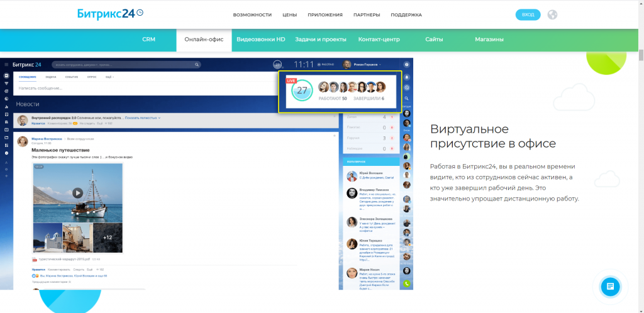This screenshot has width=644, height=313.
Task: Expand the Показать полностью link
Action: pyautogui.click(x=143, y=118)
